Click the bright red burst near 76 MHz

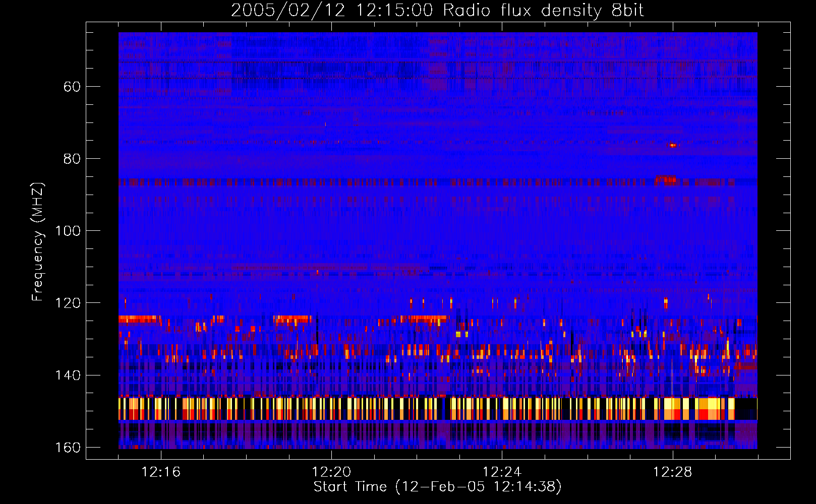[x=673, y=145]
